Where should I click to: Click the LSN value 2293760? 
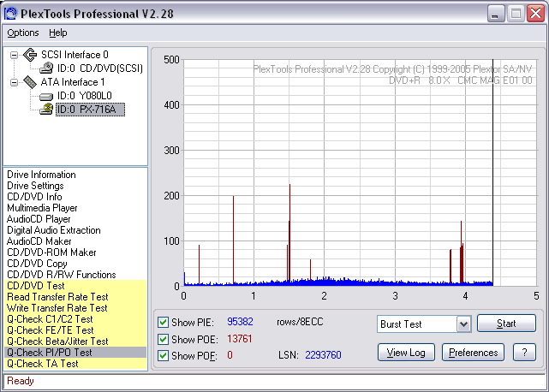click(323, 355)
